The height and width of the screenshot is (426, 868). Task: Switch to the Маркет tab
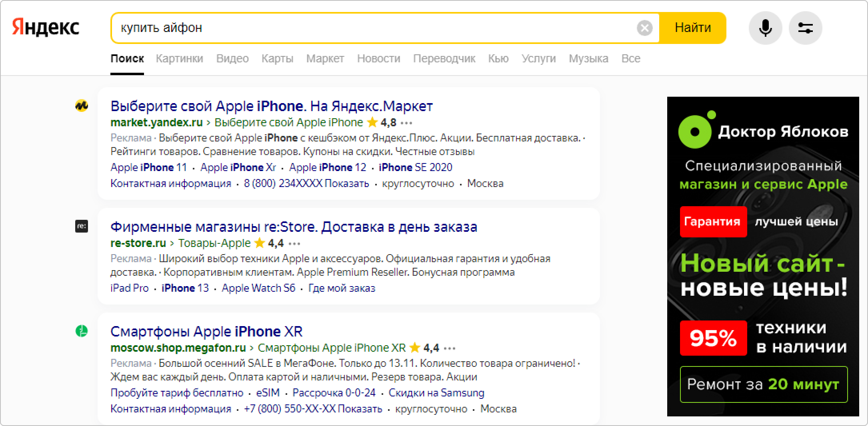coord(325,59)
